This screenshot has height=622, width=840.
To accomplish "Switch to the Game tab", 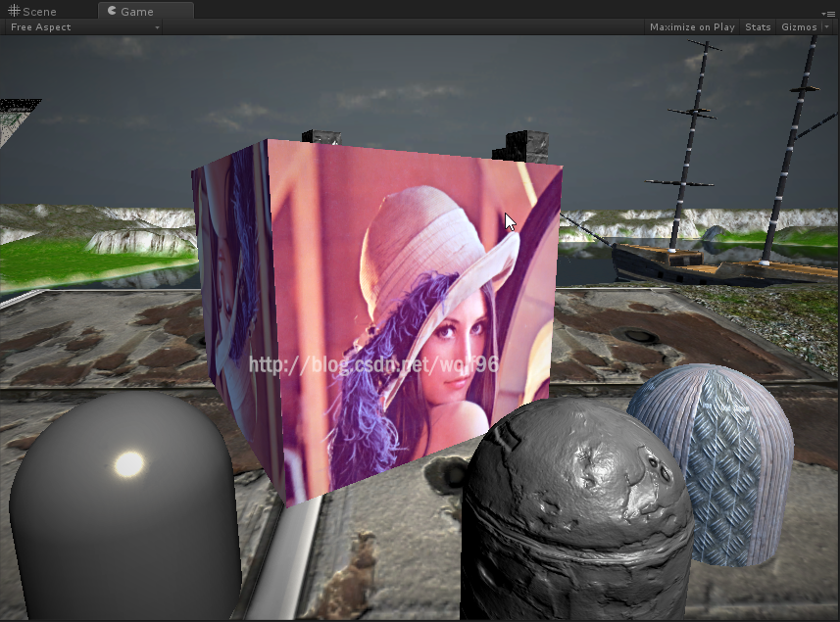I will click(146, 11).
